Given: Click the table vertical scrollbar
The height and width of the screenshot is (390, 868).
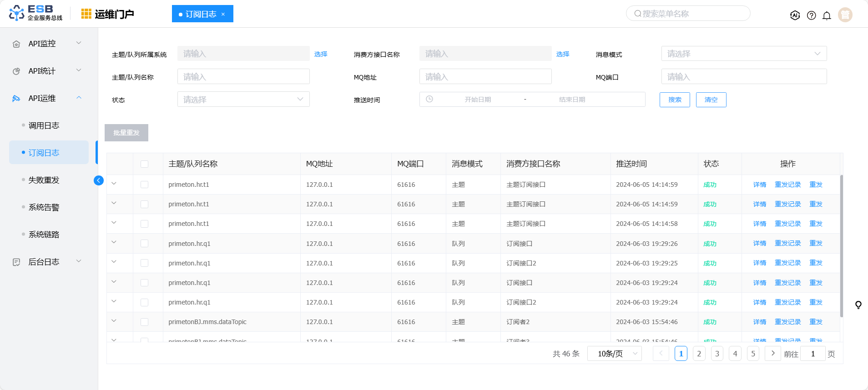Looking at the screenshot, I should [841, 245].
